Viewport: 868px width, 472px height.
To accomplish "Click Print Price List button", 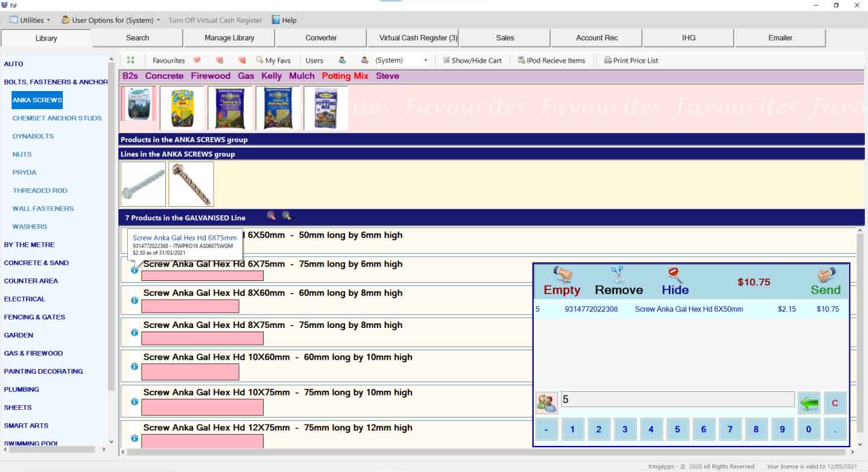I will click(631, 60).
